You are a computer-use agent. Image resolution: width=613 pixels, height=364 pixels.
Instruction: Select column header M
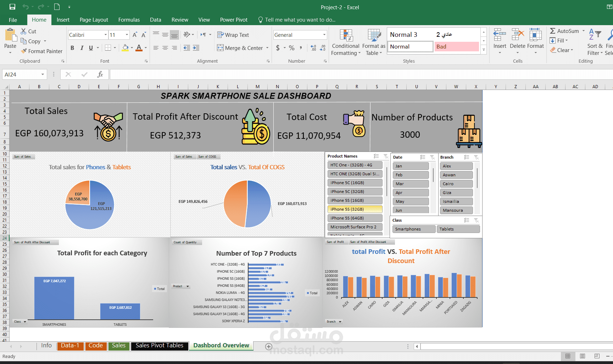tap(257, 86)
